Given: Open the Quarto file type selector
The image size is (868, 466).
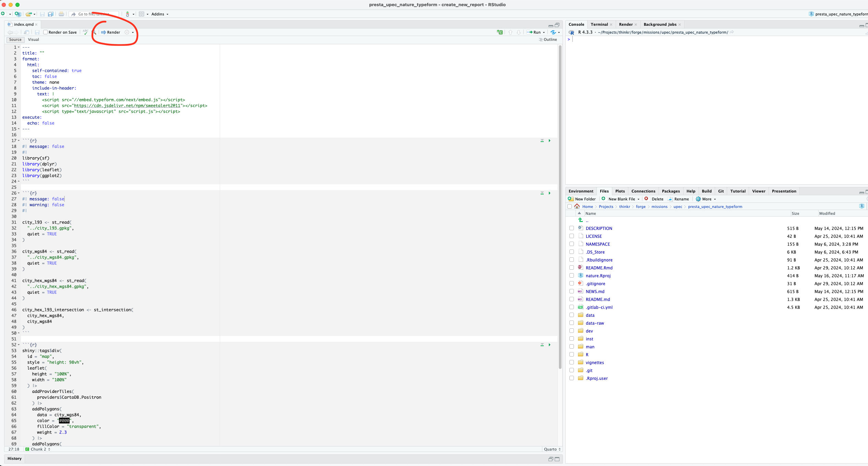Looking at the screenshot, I should coord(552,449).
